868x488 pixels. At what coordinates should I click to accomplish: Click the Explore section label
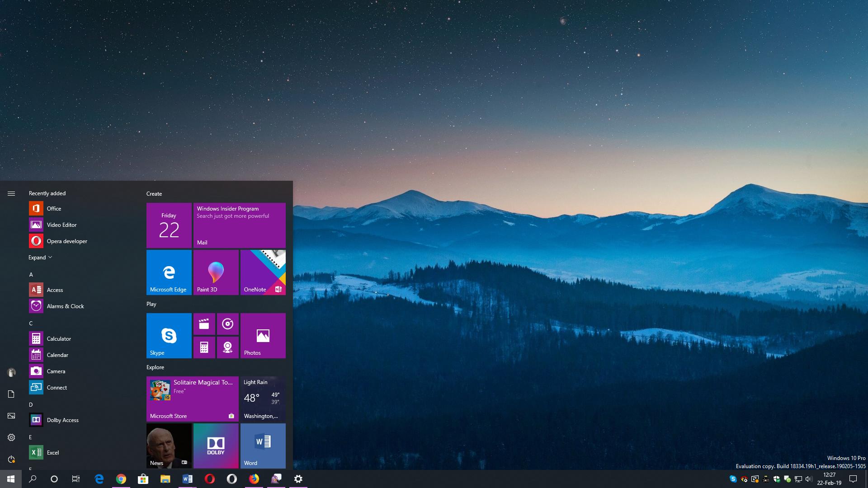[155, 367]
